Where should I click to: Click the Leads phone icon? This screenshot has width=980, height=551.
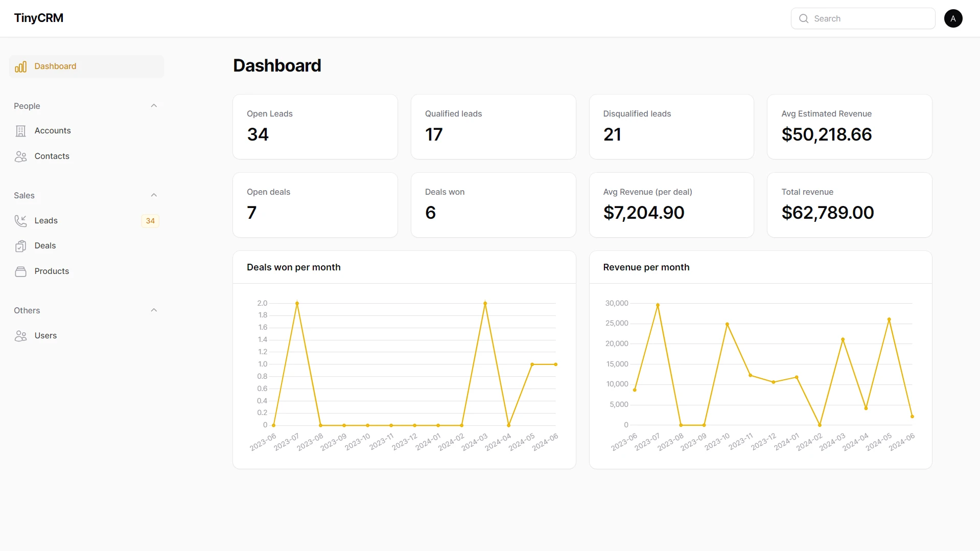(x=20, y=221)
